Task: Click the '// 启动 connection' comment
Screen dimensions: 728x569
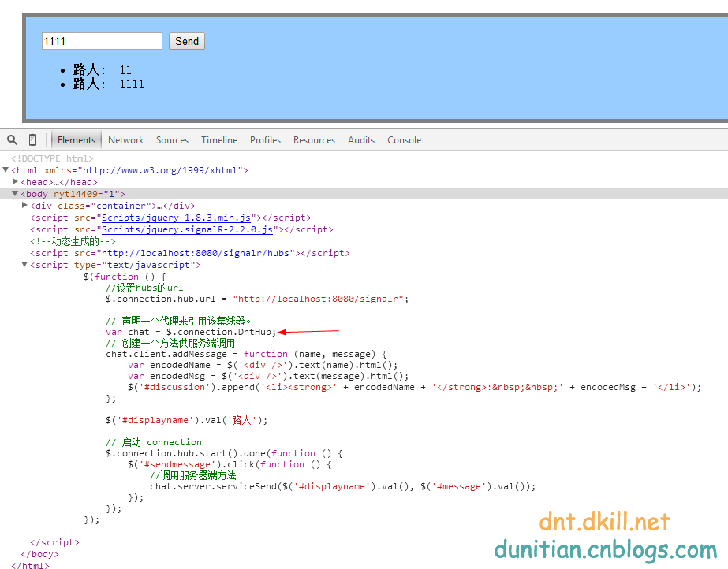Action: pos(154,442)
